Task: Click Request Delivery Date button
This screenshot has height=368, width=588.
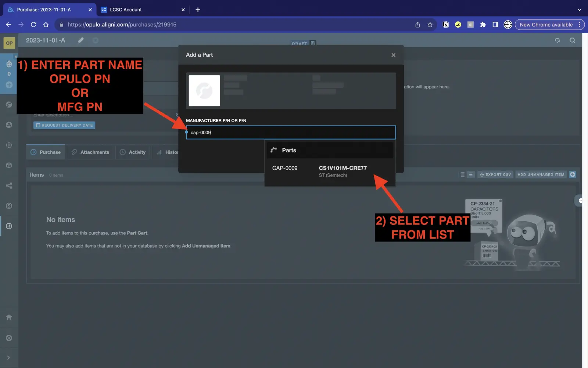Action: (x=64, y=125)
